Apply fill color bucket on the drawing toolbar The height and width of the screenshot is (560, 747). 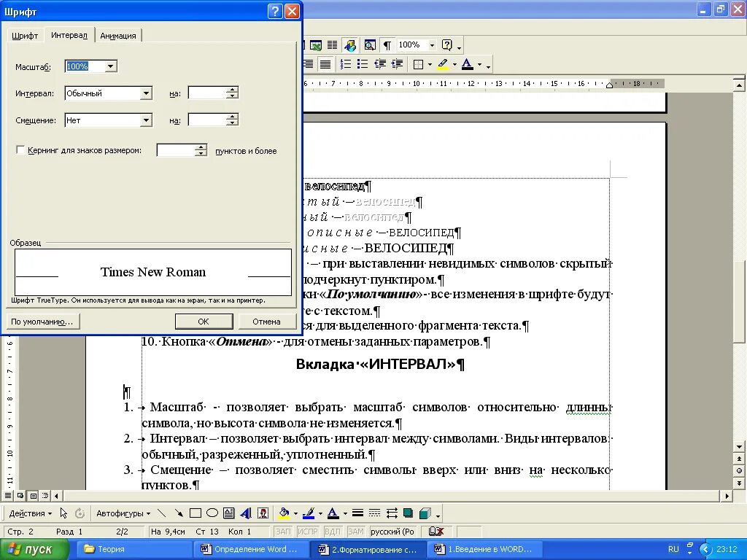point(284,513)
